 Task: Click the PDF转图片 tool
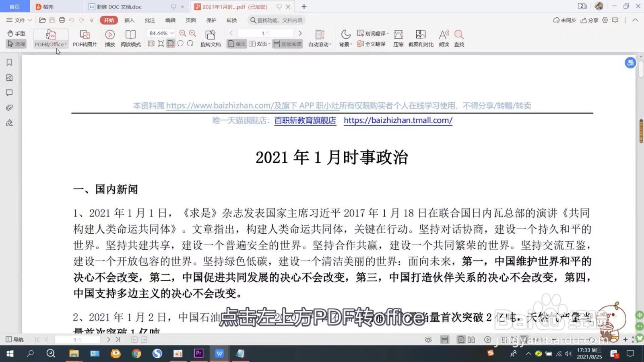pyautogui.click(x=85, y=39)
